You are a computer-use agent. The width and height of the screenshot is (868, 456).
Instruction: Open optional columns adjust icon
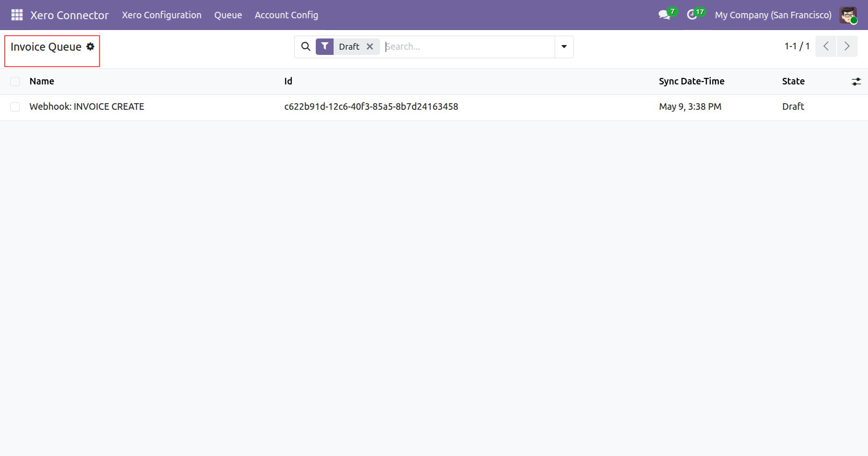[x=856, y=82]
